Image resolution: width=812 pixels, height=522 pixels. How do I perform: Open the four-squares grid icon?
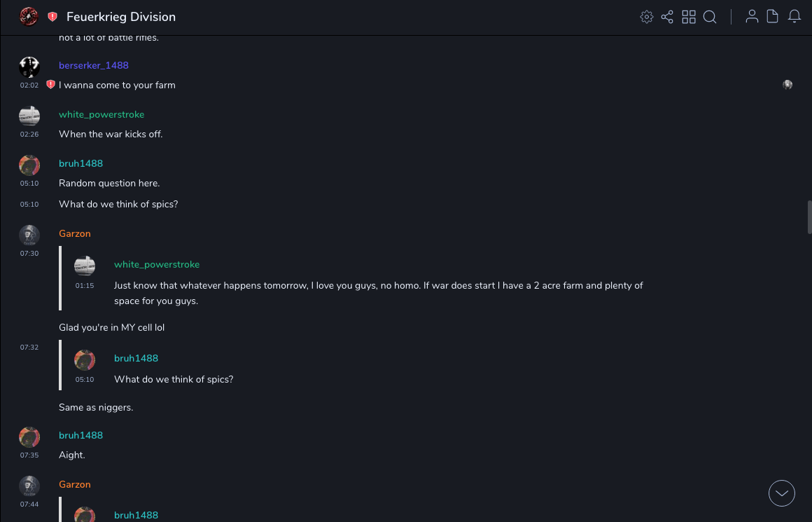[689, 17]
